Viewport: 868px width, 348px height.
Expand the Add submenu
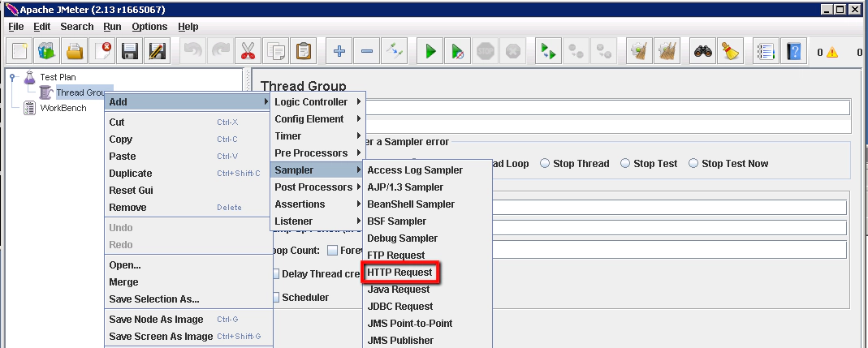pos(188,101)
